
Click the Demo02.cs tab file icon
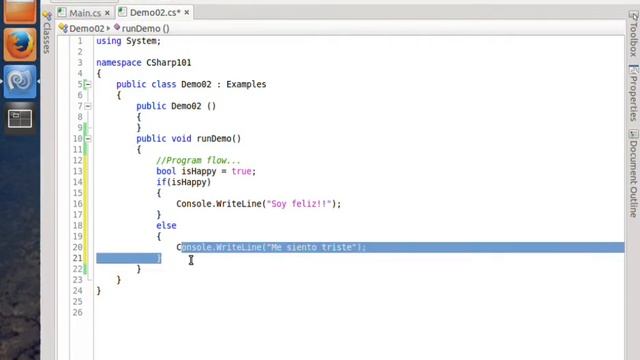[x=122, y=12]
